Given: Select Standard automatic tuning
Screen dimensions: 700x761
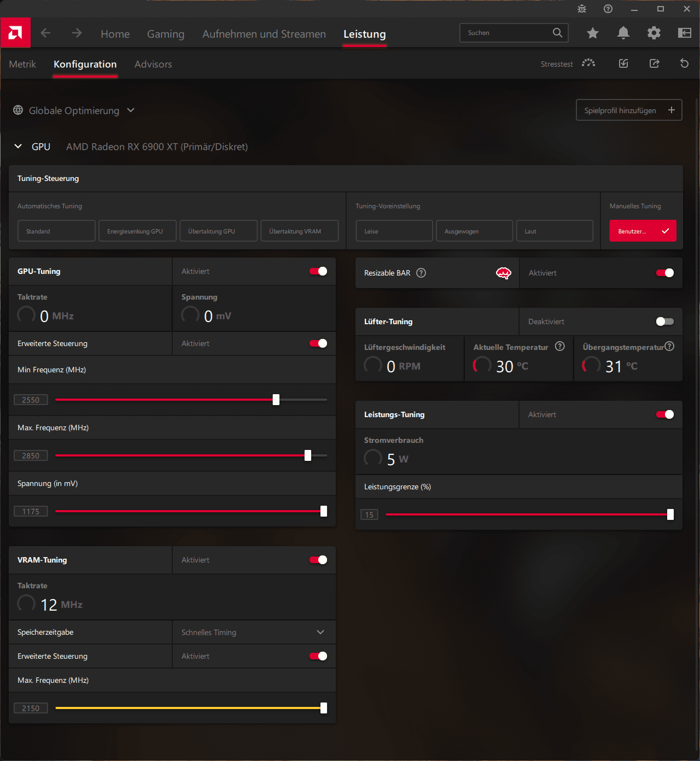Looking at the screenshot, I should pyautogui.click(x=56, y=231).
